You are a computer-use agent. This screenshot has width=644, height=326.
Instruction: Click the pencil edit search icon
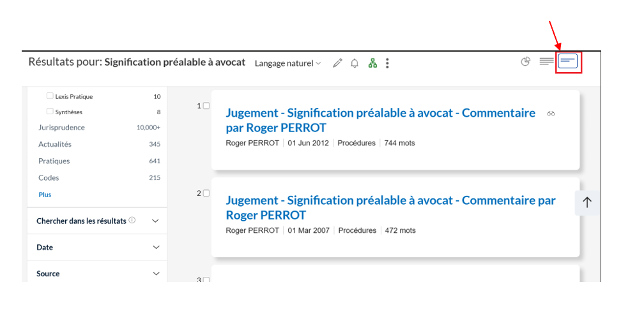(337, 63)
